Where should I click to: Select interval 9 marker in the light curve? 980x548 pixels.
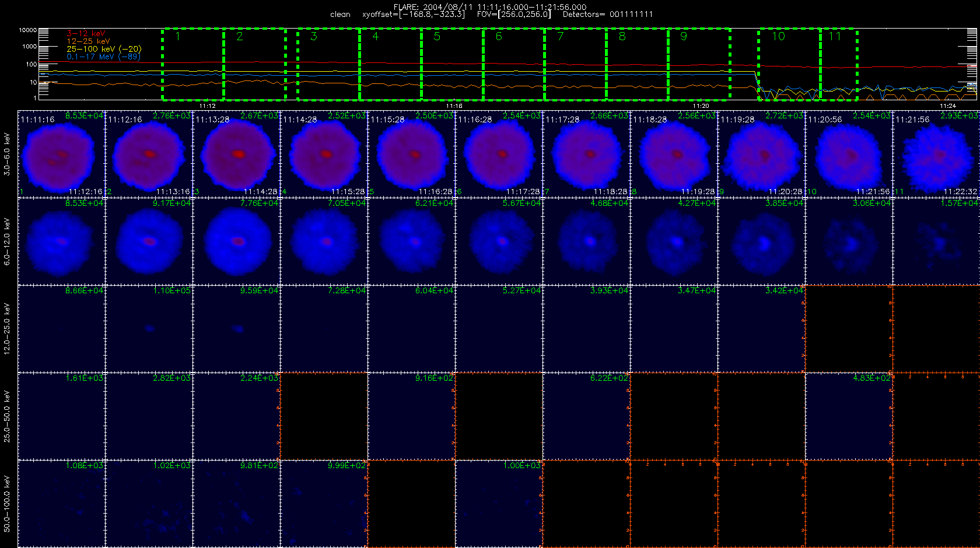point(684,36)
